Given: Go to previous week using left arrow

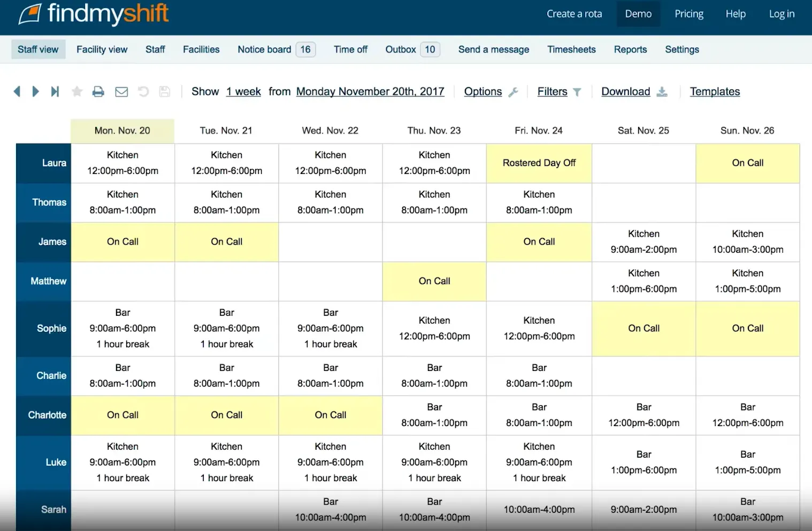Looking at the screenshot, I should 17,92.
